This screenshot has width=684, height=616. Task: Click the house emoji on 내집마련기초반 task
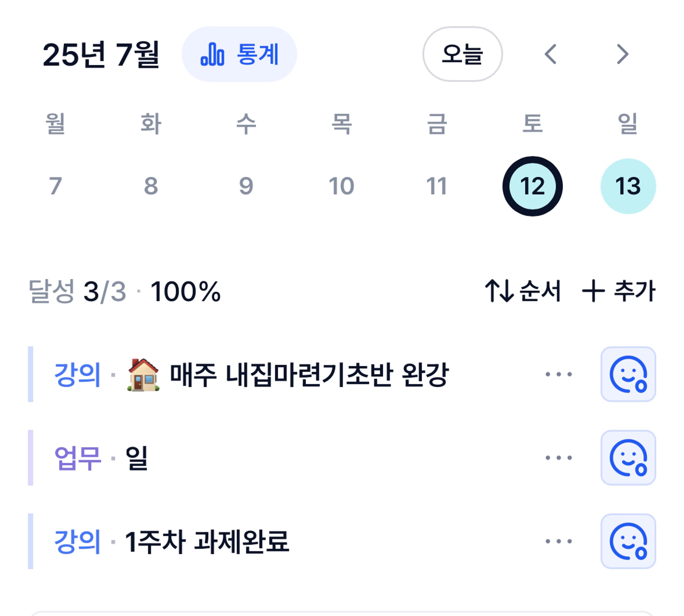(x=143, y=374)
